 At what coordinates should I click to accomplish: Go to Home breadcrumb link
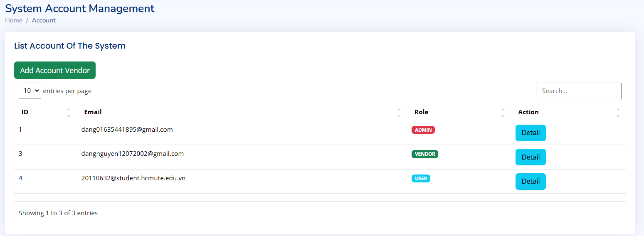coord(14,20)
